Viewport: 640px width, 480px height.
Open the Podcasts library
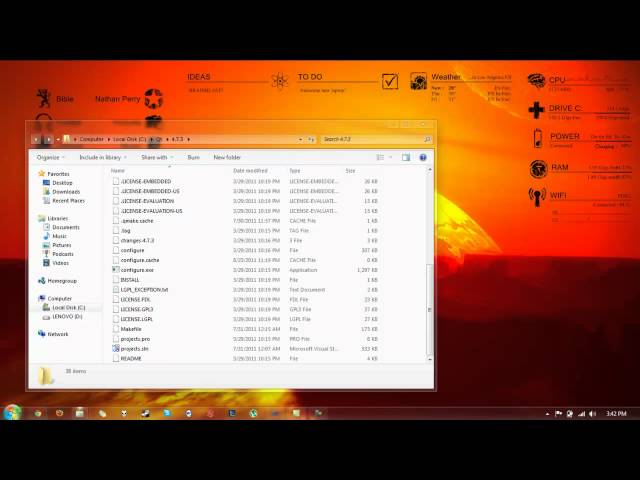[x=63, y=254]
